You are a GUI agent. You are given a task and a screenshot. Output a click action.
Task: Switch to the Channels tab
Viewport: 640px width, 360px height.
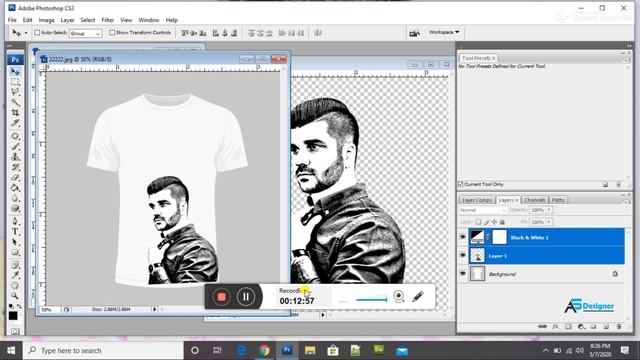[534, 200]
